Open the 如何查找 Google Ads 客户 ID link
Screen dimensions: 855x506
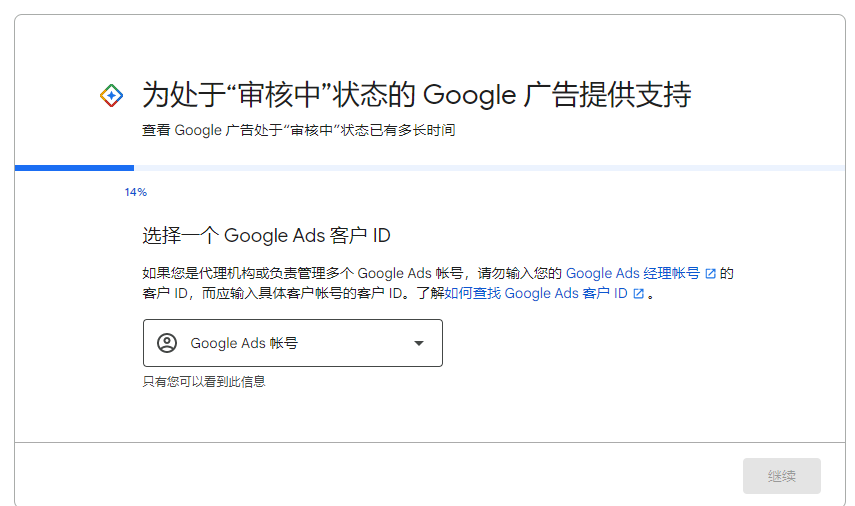536,293
